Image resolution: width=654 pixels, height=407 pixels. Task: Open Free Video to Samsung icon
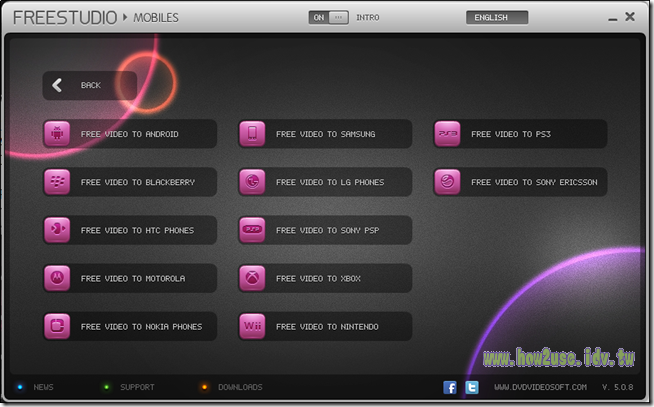click(252, 134)
